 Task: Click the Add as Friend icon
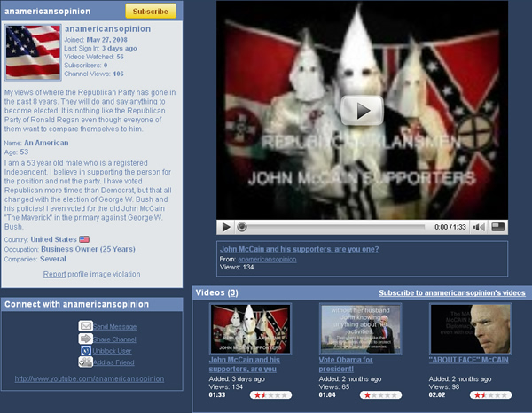click(x=85, y=362)
